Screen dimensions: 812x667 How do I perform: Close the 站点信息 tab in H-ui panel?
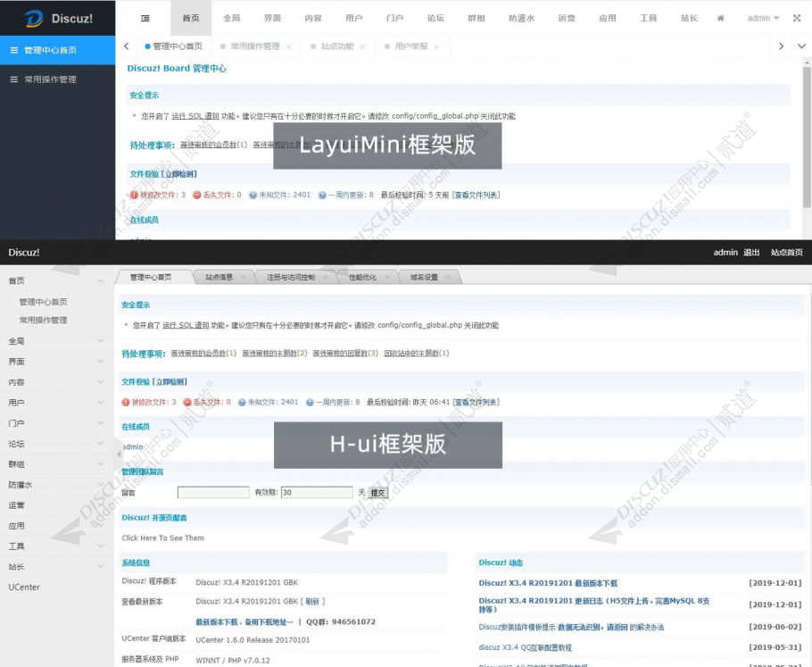point(243,278)
